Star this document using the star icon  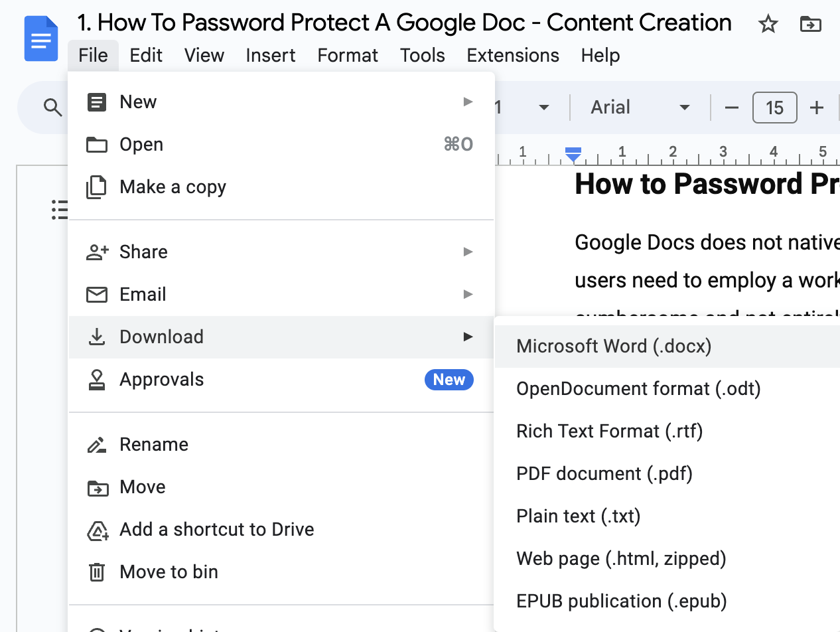[x=768, y=25]
